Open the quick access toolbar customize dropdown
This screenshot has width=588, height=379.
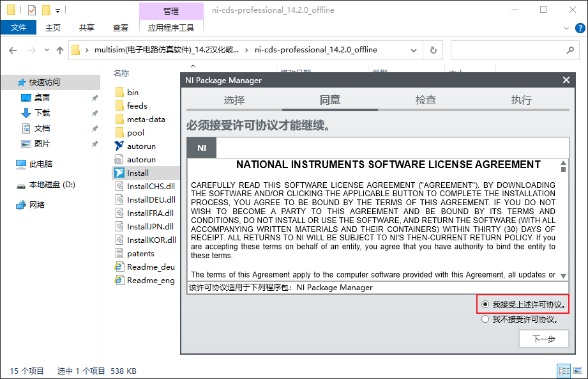pyautogui.click(x=57, y=10)
